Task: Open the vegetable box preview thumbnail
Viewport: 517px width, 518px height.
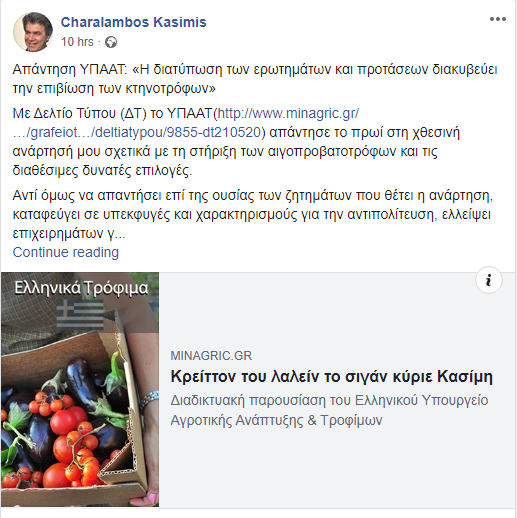Action: pos(80,389)
